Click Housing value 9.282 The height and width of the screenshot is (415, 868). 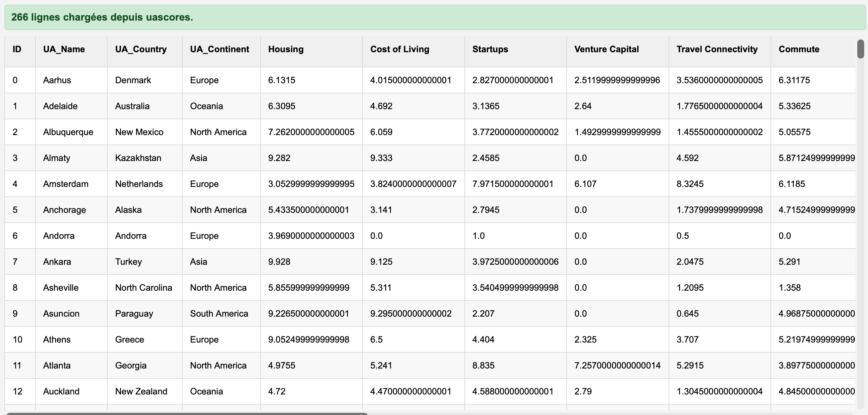(311, 158)
